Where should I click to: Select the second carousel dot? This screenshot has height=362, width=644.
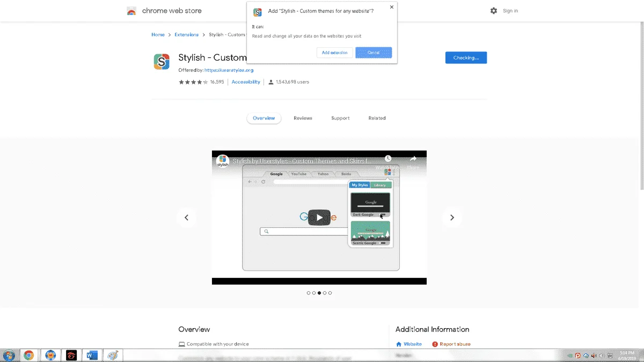[x=314, y=293]
